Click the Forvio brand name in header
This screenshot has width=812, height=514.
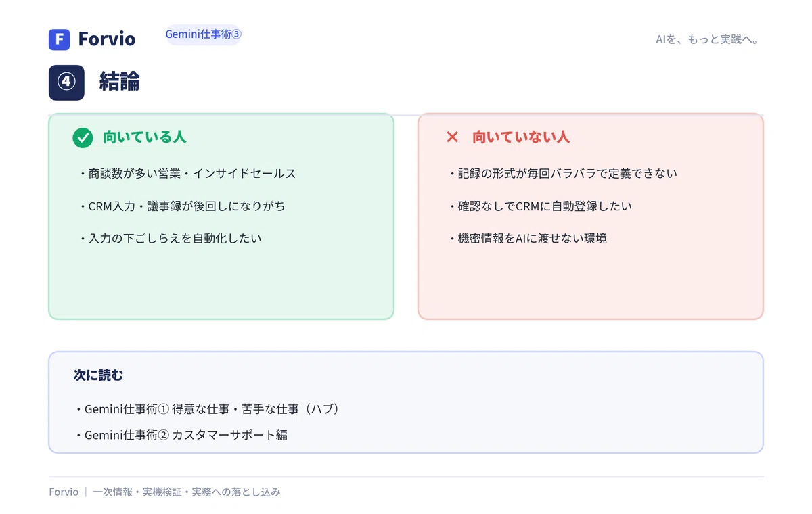tap(107, 39)
